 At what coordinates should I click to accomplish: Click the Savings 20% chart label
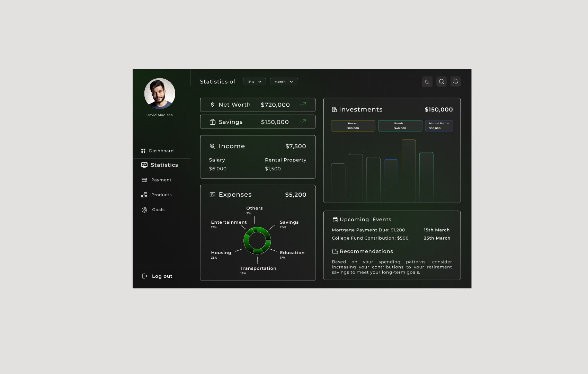tap(289, 224)
